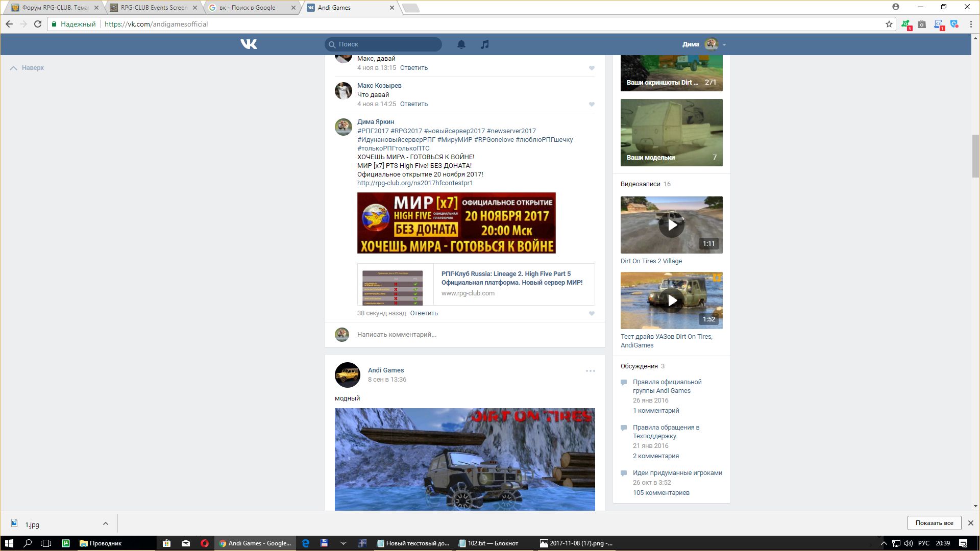Screen dimensions: 980x551
Task: Open the Правила официальной группы discussion icon
Action: pos(624,382)
